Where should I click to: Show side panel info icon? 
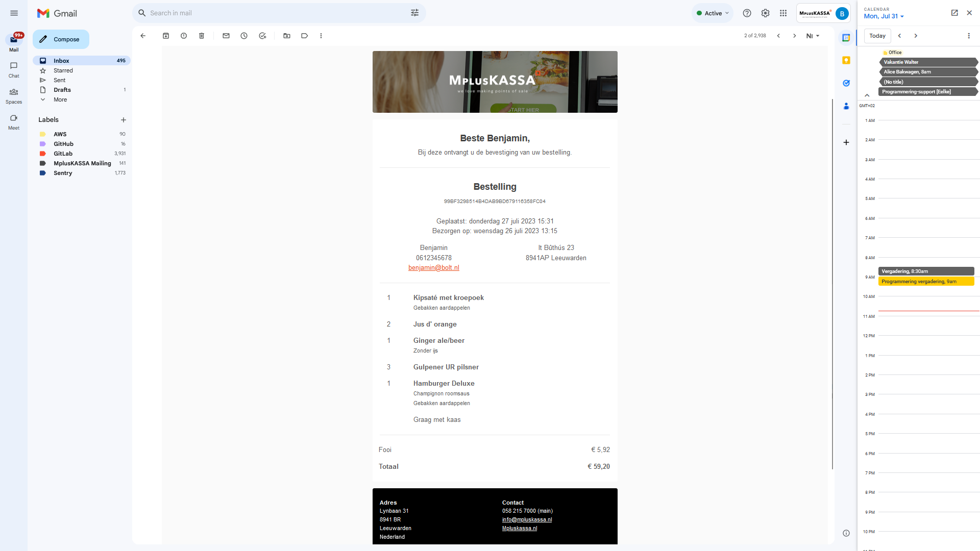click(846, 533)
